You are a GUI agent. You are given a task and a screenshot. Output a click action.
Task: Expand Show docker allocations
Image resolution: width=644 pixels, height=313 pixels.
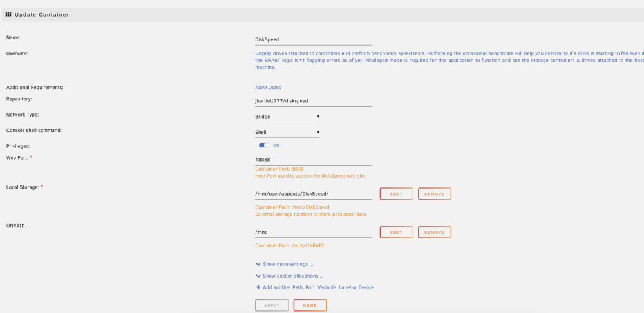coord(290,276)
